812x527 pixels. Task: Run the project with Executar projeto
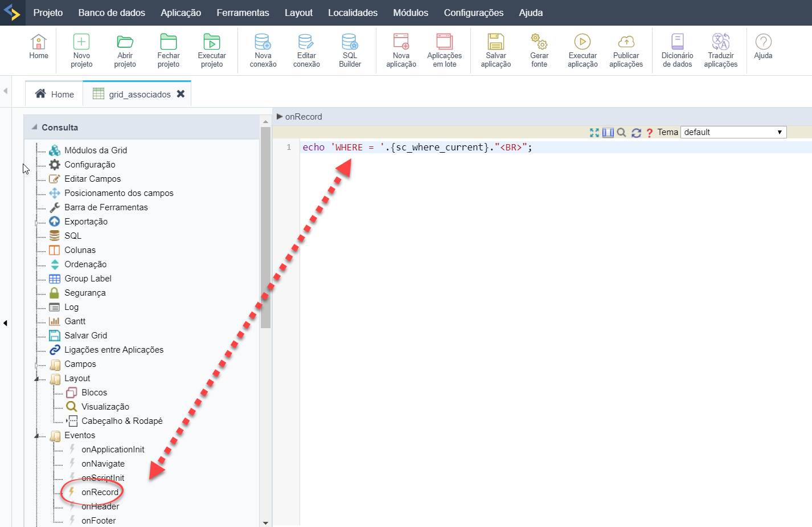tap(212, 51)
